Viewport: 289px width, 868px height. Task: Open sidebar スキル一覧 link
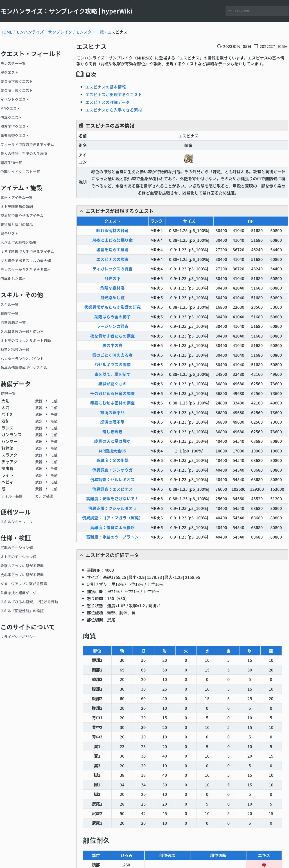9,305
